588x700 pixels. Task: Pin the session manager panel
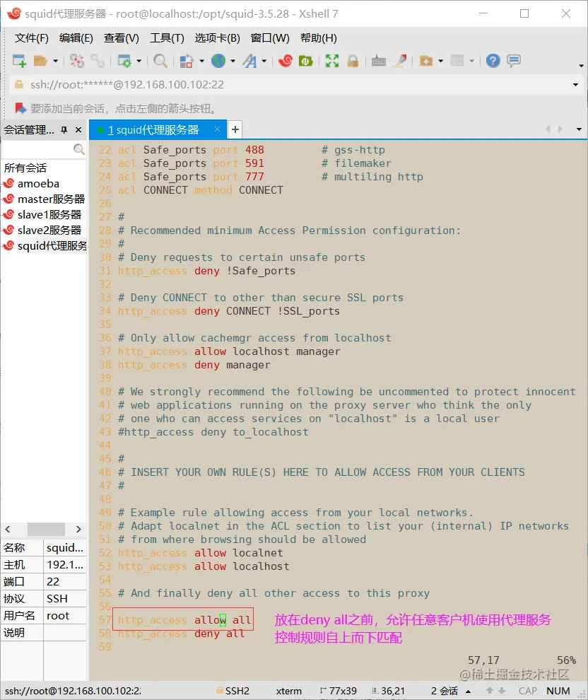(x=64, y=130)
